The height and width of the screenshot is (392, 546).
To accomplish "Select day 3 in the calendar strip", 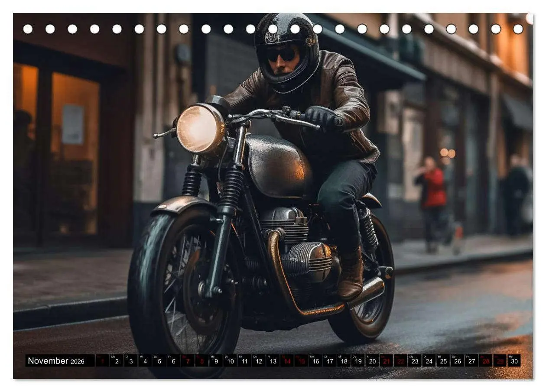I will coord(130,361).
